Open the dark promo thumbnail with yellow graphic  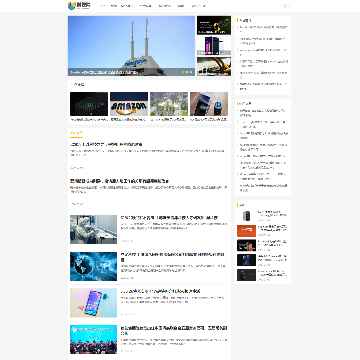coord(214,25)
